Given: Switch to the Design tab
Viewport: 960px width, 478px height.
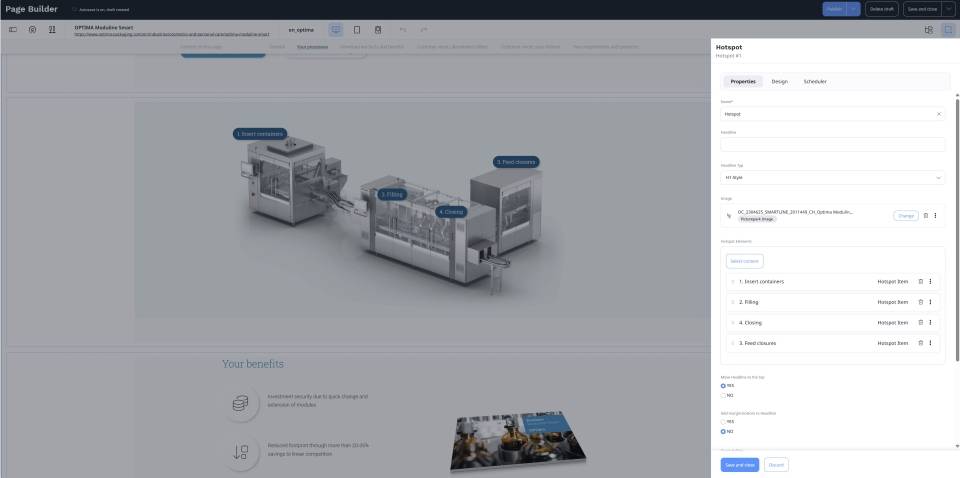Looking at the screenshot, I should click(779, 81).
